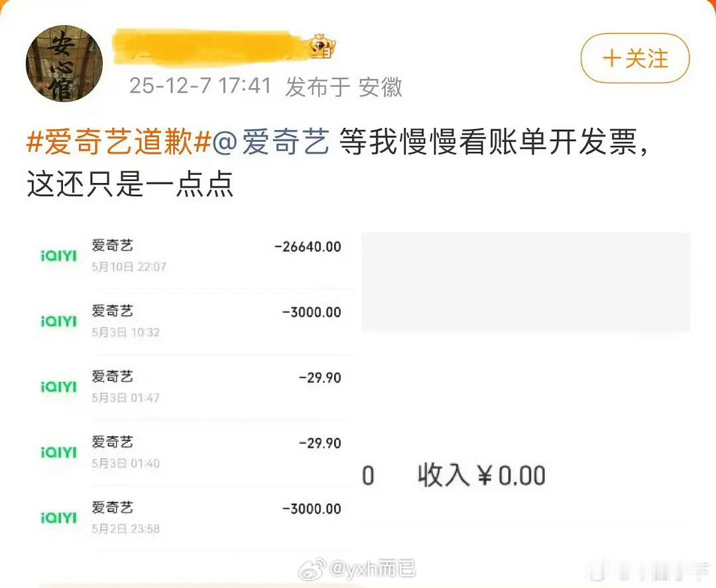Open the @爱奇艺 mention link
The width and height of the screenshot is (716, 588).
(271, 141)
